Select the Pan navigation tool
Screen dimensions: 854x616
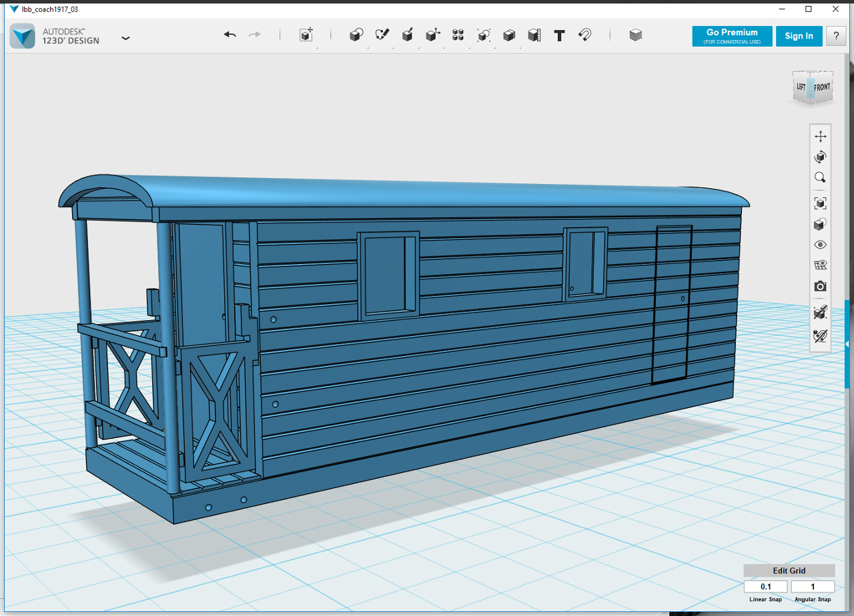point(820,136)
